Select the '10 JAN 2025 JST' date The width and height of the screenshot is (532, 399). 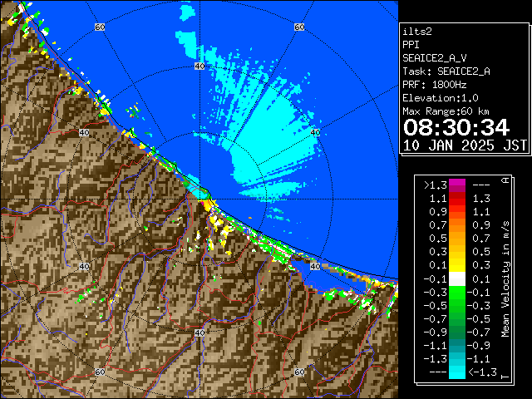(465, 145)
